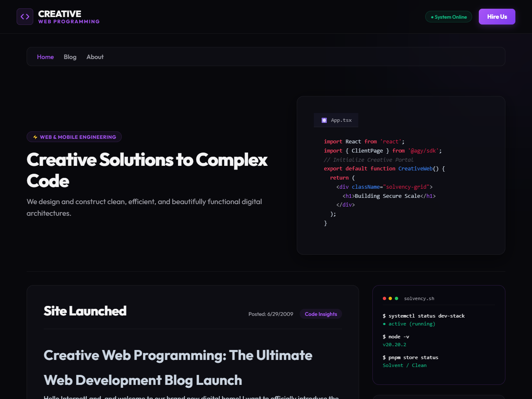Click the yellow terminal window dot
Viewport: 532px width, 399px height.
pyautogui.click(x=390, y=298)
